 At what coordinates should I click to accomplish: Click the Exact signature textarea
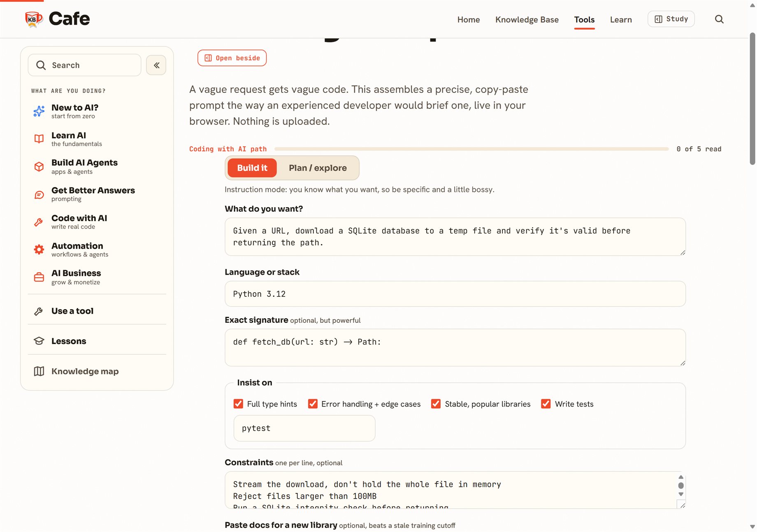pyautogui.click(x=455, y=347)
